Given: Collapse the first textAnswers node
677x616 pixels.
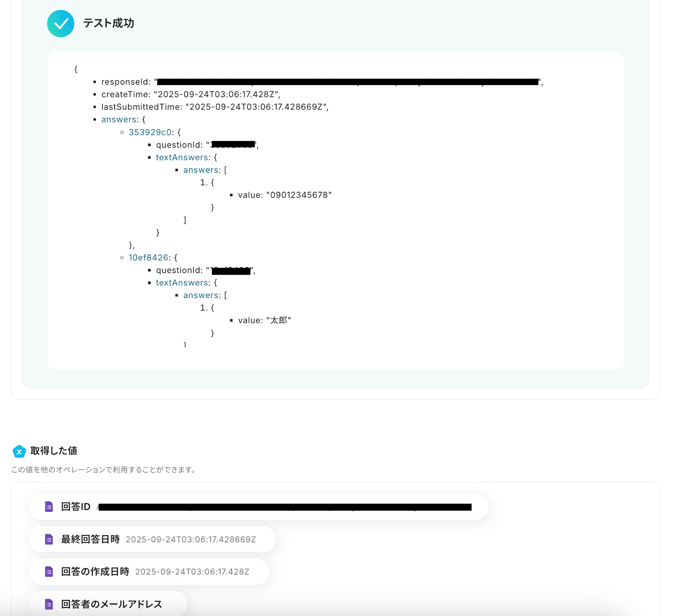Looking at the screenshot, I should click(x=182, y=157).
